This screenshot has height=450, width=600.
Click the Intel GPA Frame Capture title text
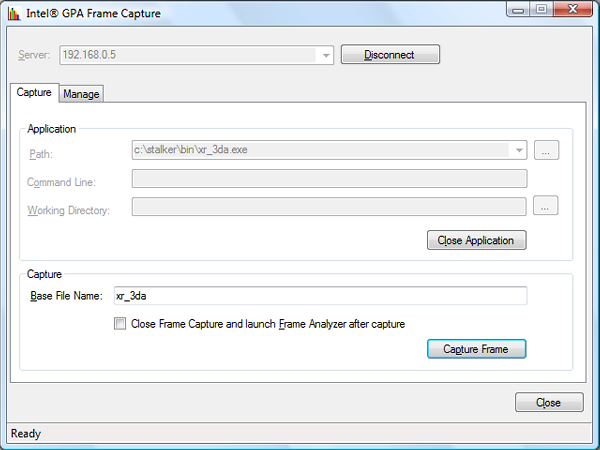(93, 13)
